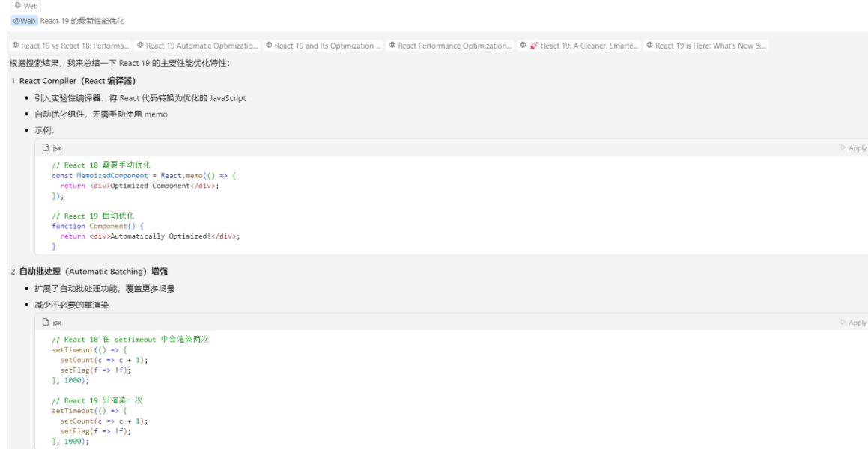
Task: Click heading 'React Compiler（React 编译器）'
Action: coord(77,82)
